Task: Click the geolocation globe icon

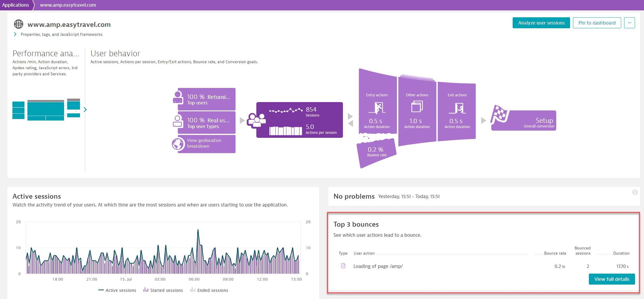Action: [x=178, y=144]
